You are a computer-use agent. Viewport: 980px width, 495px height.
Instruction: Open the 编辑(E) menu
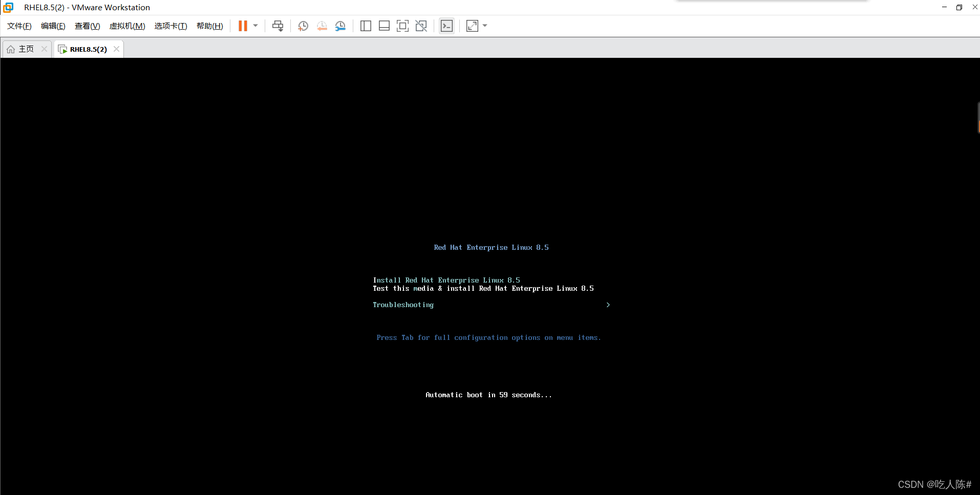pos(53,26)
